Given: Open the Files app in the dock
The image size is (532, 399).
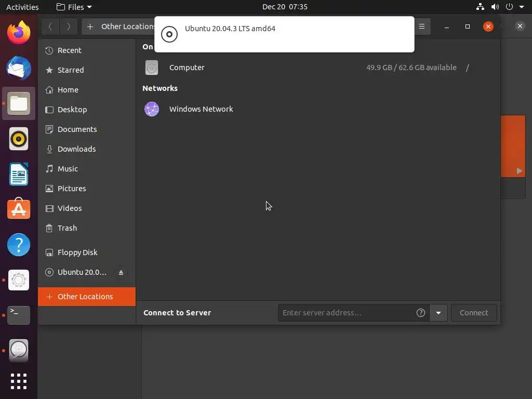Looking at the screenshot, I should 19,103.
